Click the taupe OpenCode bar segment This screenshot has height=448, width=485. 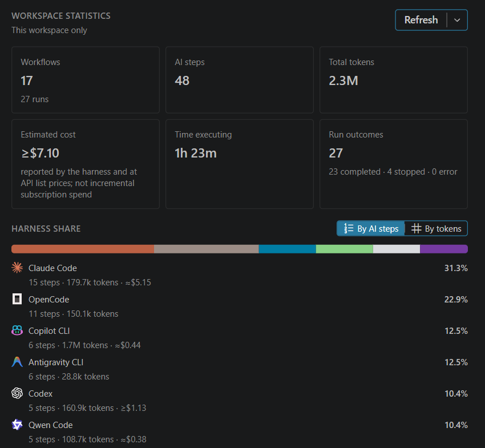click(x=207, y=249)
